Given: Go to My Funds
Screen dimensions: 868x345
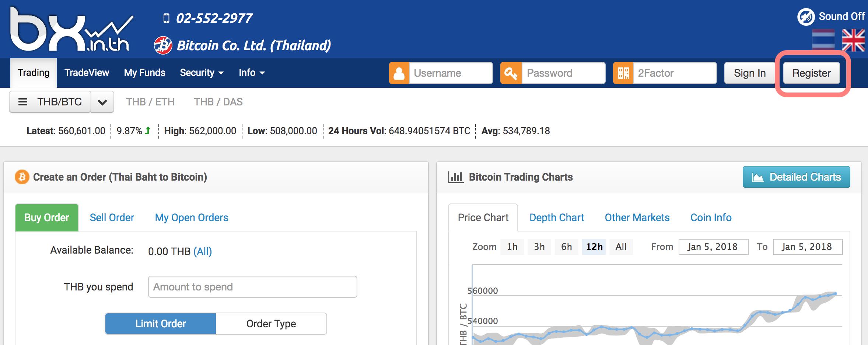Looking at the screenshot, I should click(144, 73).
